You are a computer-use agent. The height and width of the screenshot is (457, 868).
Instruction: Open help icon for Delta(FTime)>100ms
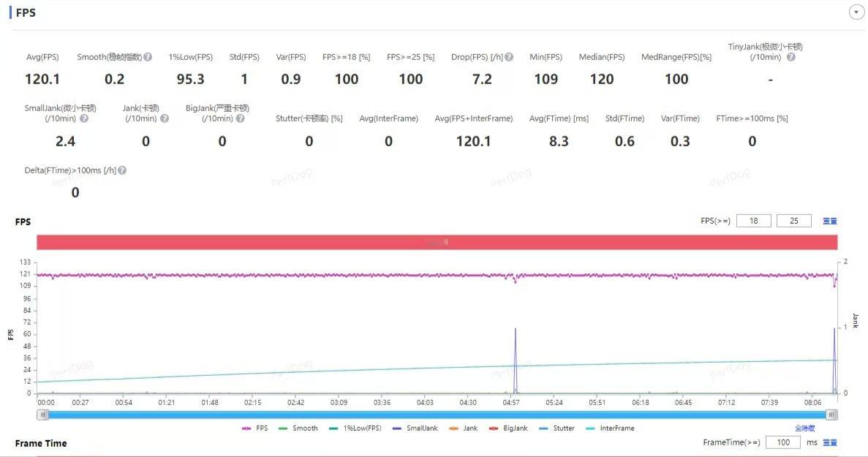(122, 170)
